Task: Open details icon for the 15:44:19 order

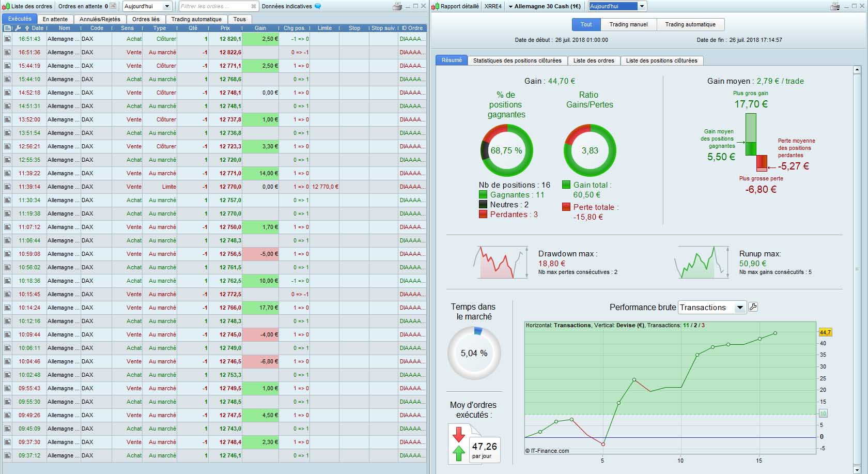Action: pos(8,66)
